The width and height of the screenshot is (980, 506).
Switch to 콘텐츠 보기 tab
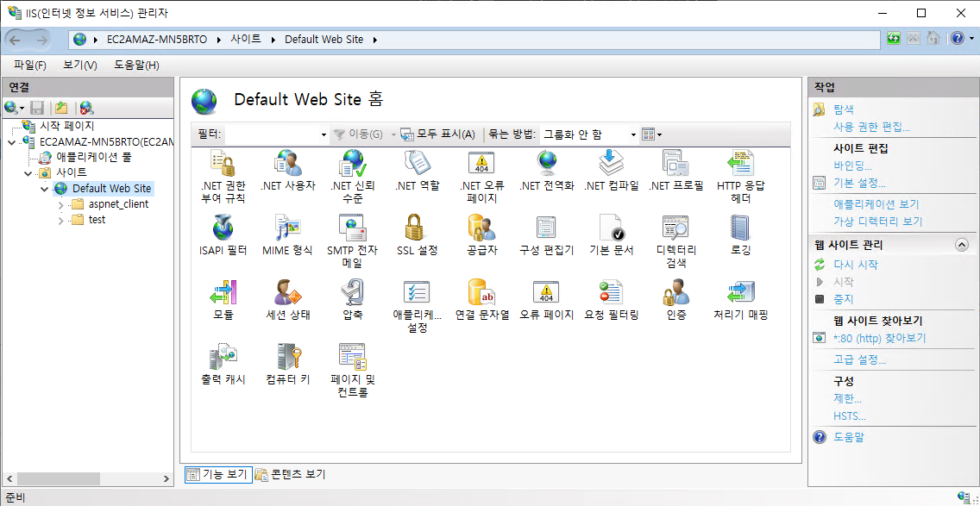(x=290, y=474)
